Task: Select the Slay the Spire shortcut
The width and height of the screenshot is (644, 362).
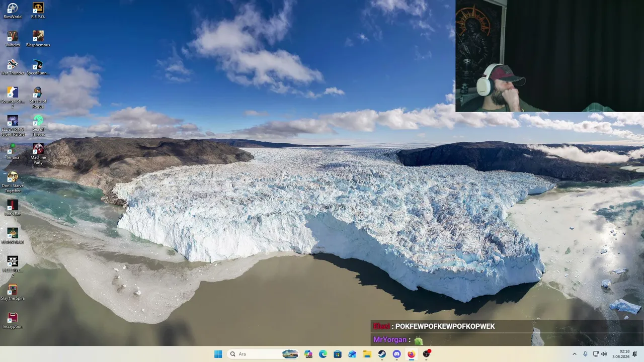Action: [13, 292]
